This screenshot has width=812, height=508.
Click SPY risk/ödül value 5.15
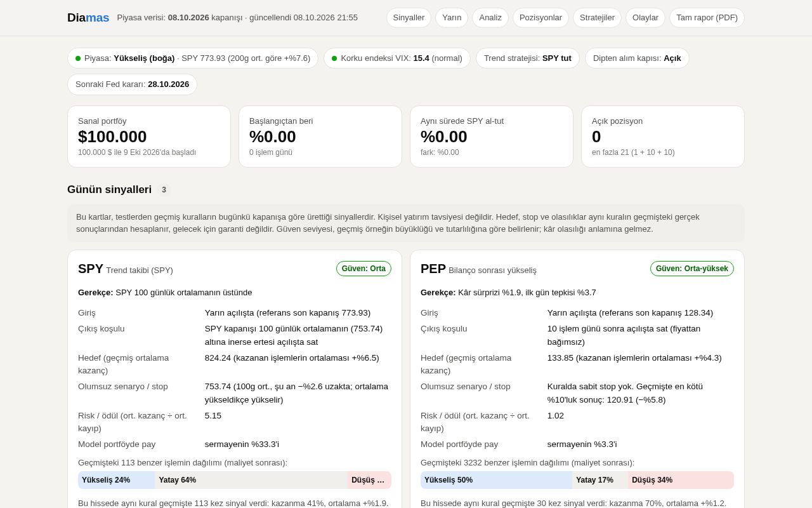tap(213, 415)
